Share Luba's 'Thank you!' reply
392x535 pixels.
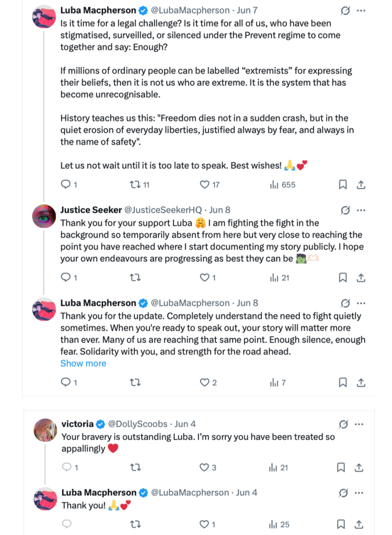361,524
